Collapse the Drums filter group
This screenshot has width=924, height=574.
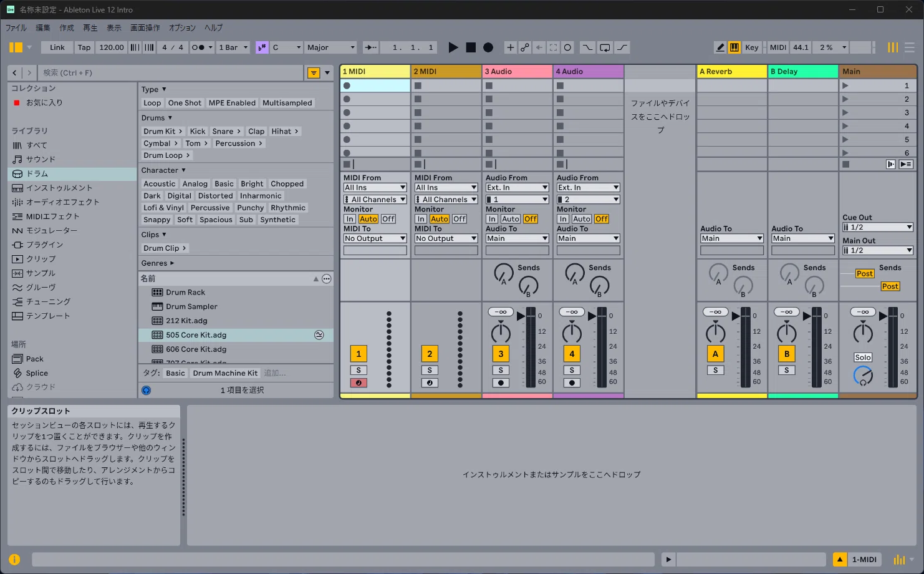pyautogui.click(x=156, y=118)
